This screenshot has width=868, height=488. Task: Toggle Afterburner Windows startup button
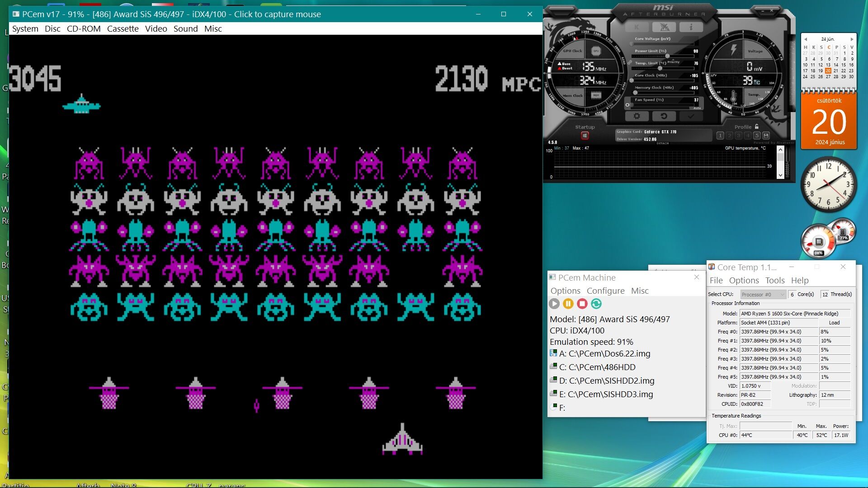[585, 136]
